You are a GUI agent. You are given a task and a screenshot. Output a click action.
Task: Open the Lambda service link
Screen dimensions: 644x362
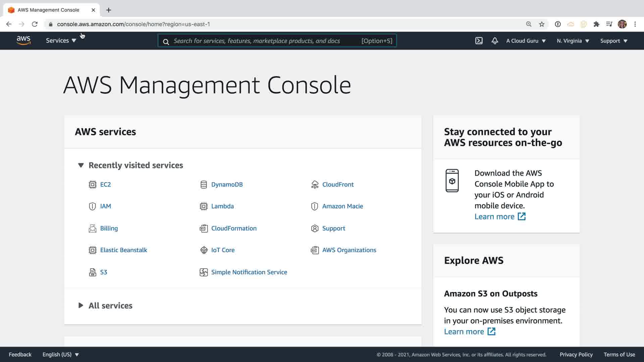222,206
